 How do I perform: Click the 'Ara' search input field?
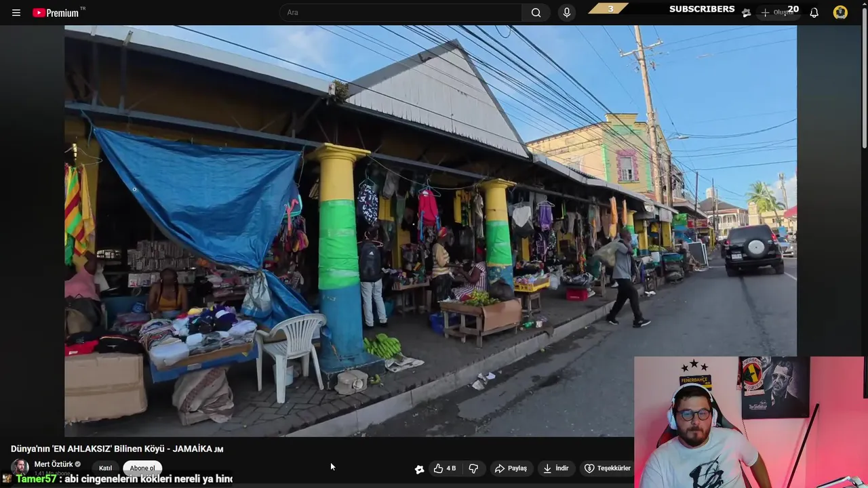[x=401, y=12]
